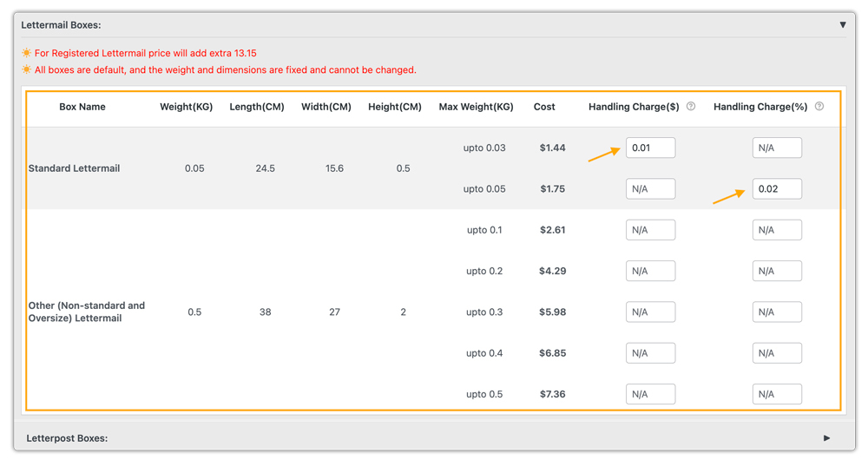Click Handling Charge(%) field for upto 0.03

[777, 148]
